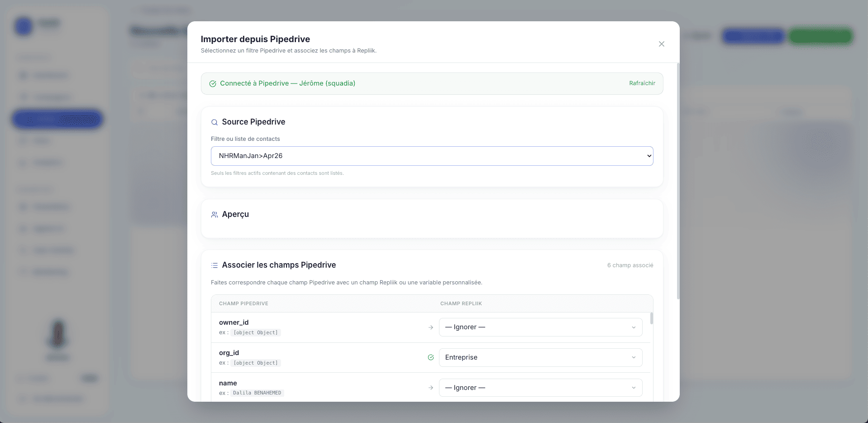Click the green connected check icon

(213, 84)
